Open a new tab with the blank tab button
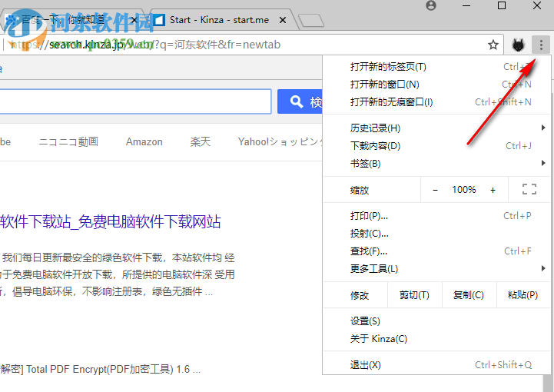Screen dimensions: 554x392 (311, 21)
